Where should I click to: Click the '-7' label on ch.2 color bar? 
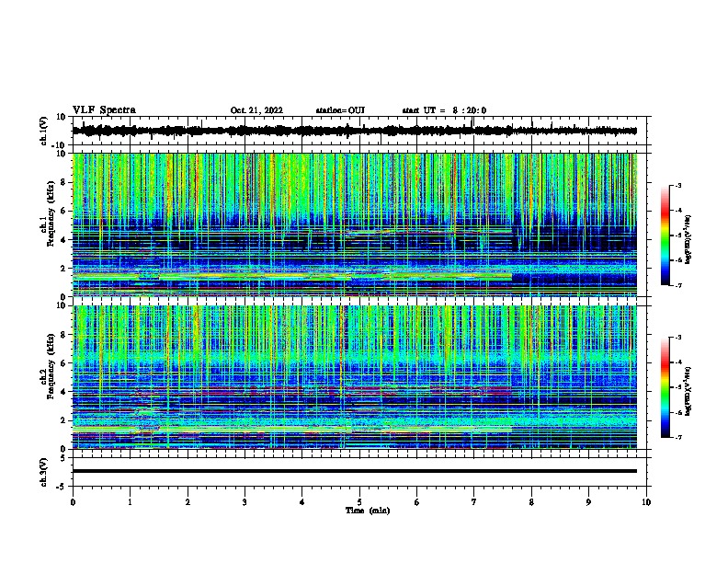pyautogui.click(x=677, y=437)
